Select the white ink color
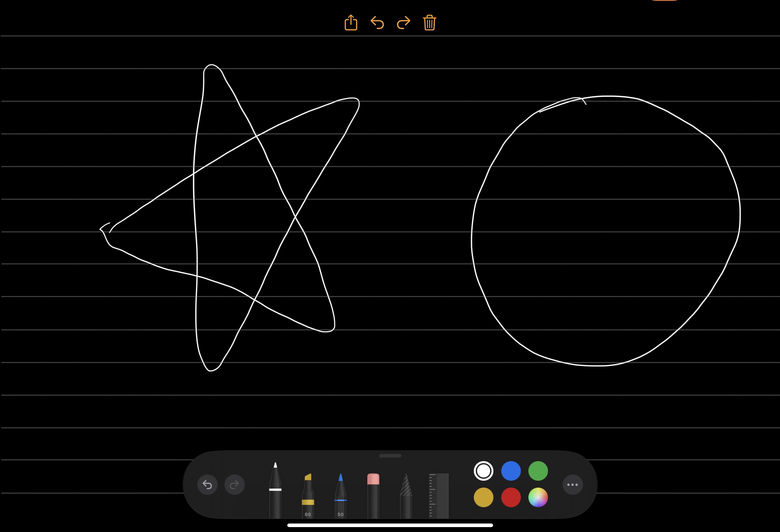The image size is (780, 532). tap(483, 470)
